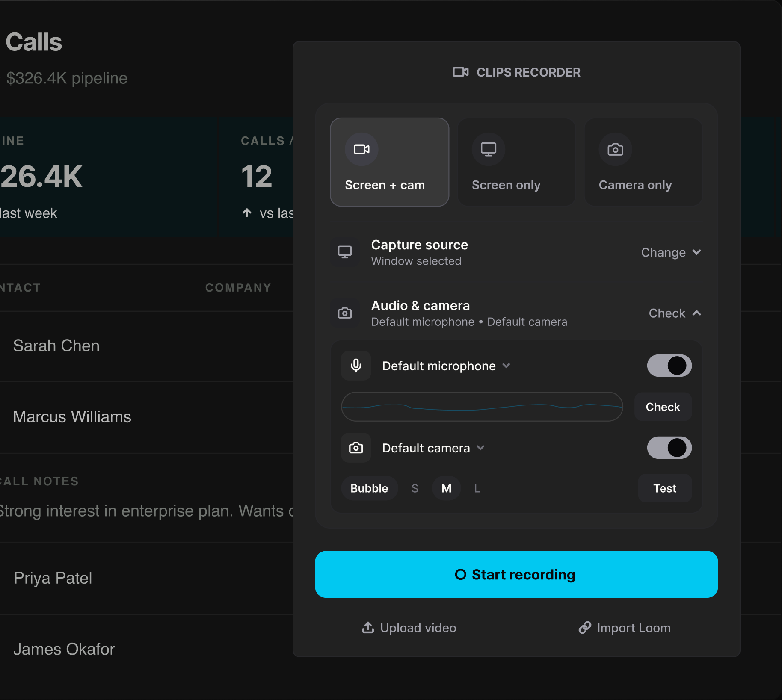Click the monitor icon in Screen only
The image size is (782, 700).
(488, 149)
